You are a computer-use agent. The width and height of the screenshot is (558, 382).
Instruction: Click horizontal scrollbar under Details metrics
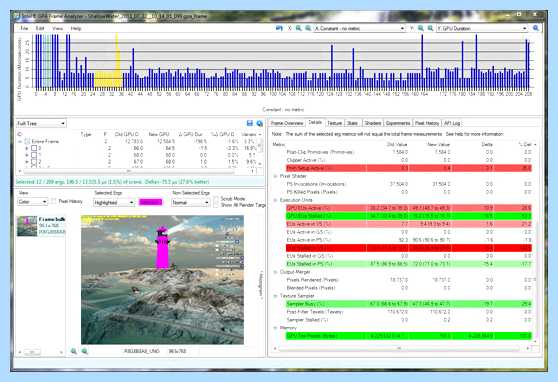pyautogui.click(x=399, y=349)
